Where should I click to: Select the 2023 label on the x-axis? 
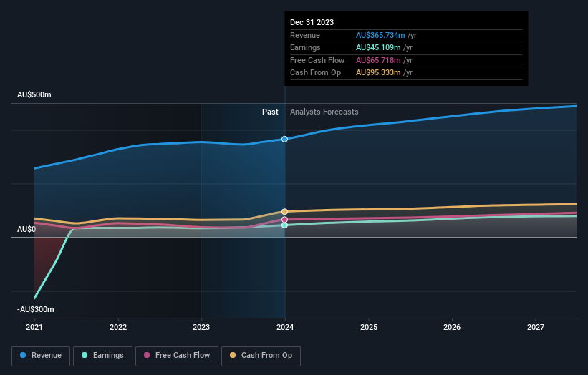(201, 327)
